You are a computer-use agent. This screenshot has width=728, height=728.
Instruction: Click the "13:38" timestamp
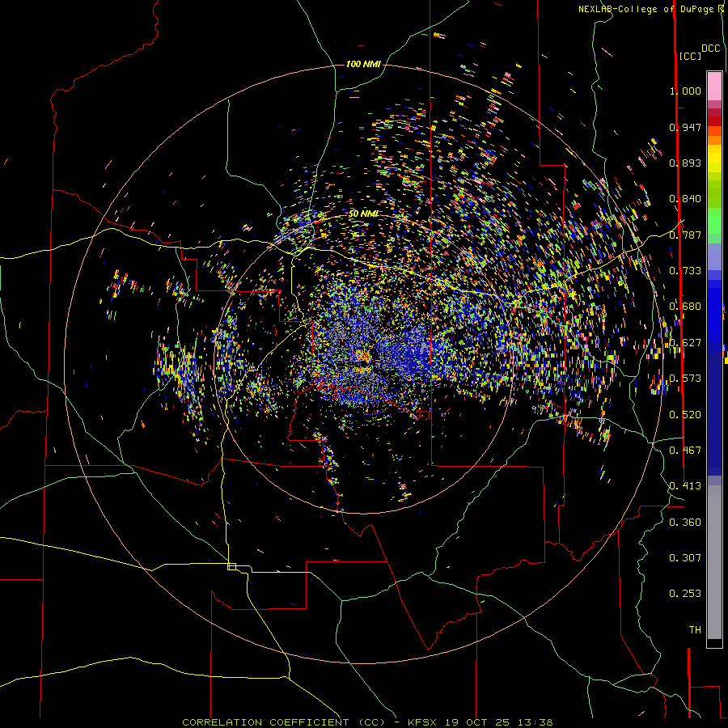(x=535, y=722)
